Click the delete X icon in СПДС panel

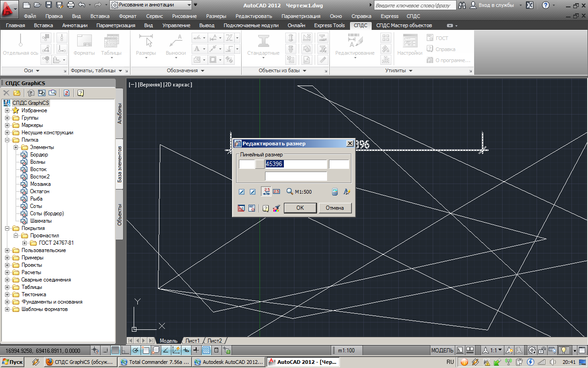pos(6,93)
